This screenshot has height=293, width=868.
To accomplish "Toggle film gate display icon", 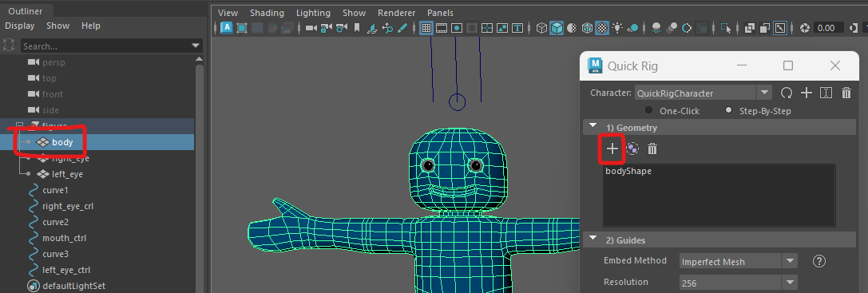I will click(442, 28).
